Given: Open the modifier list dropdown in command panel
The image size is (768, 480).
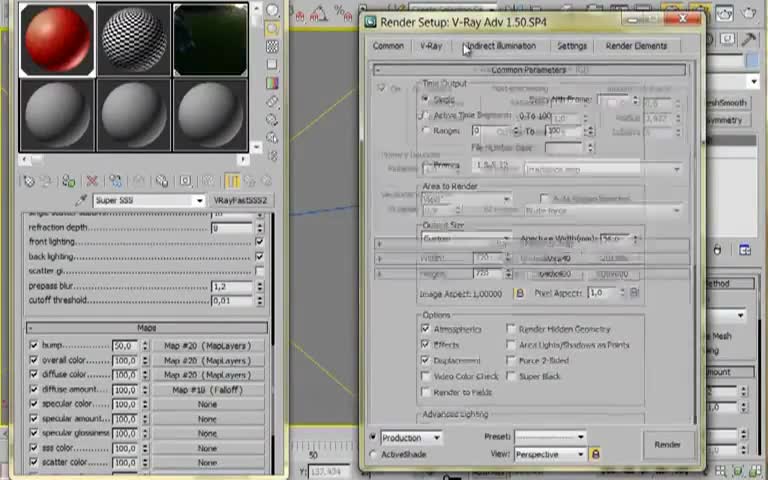Looking at the screenshot, I should coord(754,82).
